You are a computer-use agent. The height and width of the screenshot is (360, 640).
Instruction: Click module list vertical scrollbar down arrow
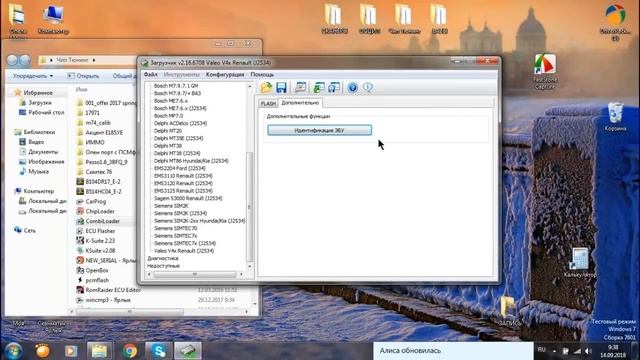point(250,266)
